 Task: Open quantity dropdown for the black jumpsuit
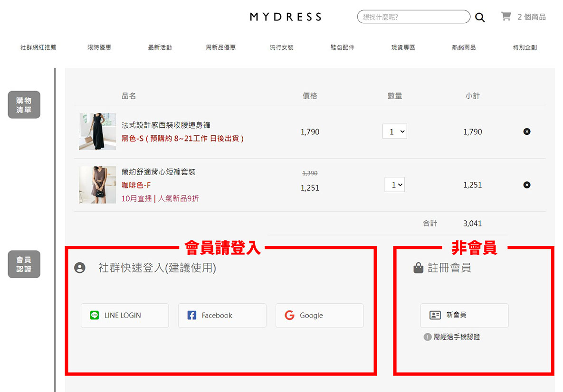coord(395,131)
